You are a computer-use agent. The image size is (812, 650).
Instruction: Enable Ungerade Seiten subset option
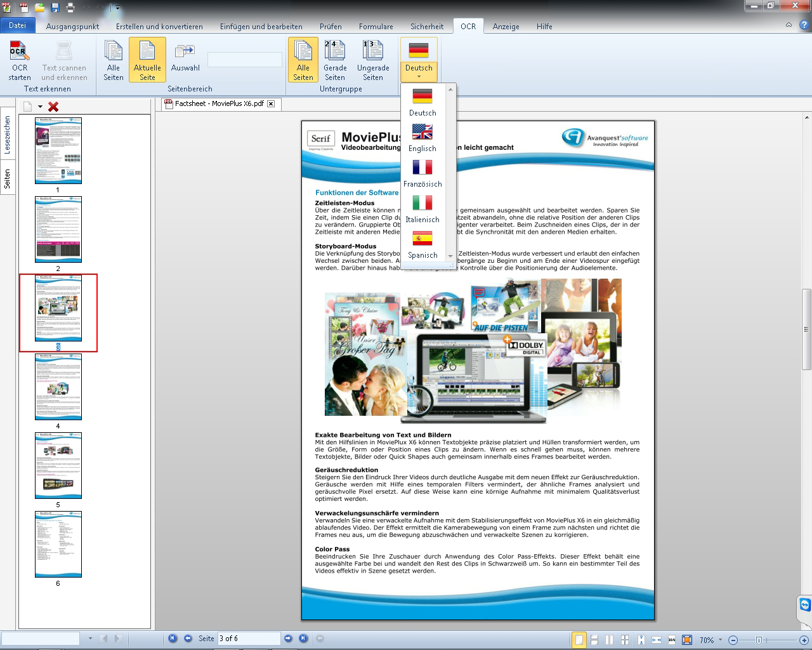(x=373, y=60)
